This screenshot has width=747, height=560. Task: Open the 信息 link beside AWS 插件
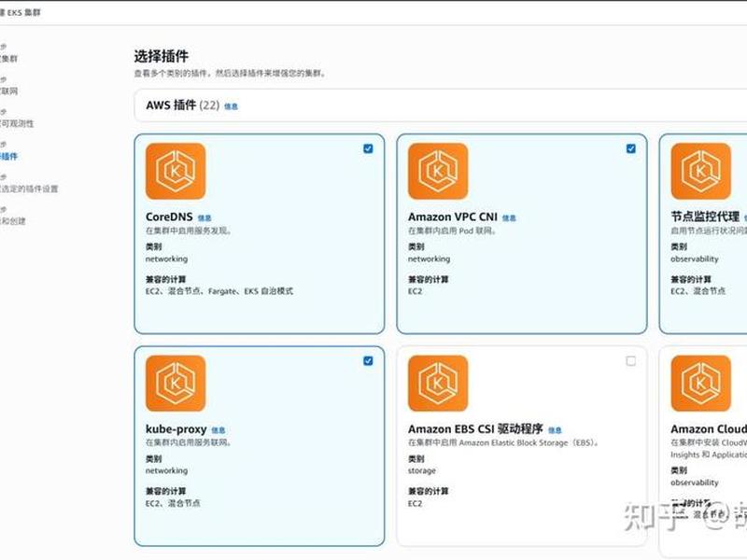(x=231, y=106)
